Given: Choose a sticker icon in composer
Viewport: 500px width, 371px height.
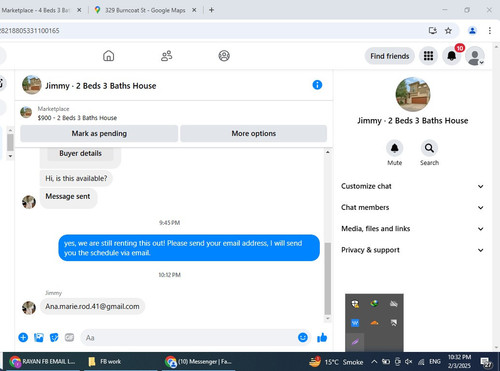Looking at the screenshot, I should point(54,338).
